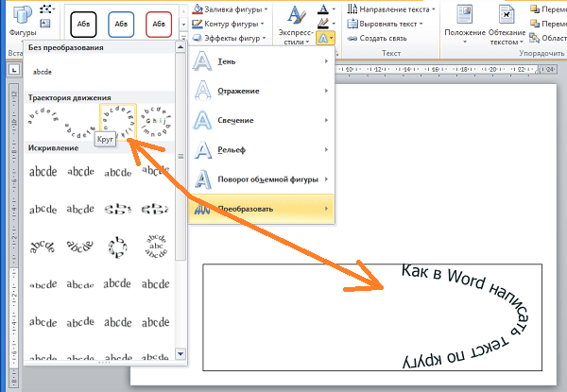
Task: Open Эффекты фигур dropdown
Action: click(229, 38)
